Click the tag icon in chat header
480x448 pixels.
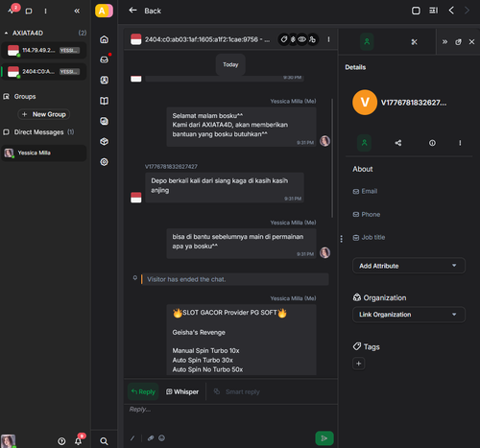click(284, 39)
